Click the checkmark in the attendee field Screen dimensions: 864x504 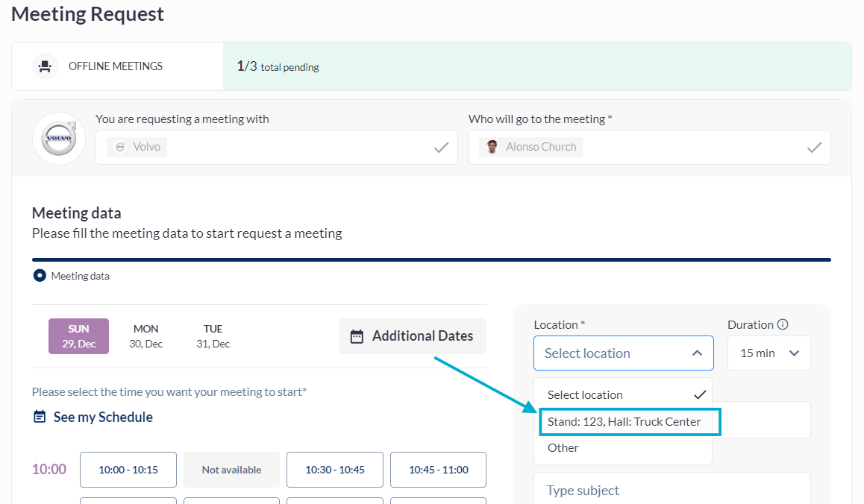(x=814, y=148)
